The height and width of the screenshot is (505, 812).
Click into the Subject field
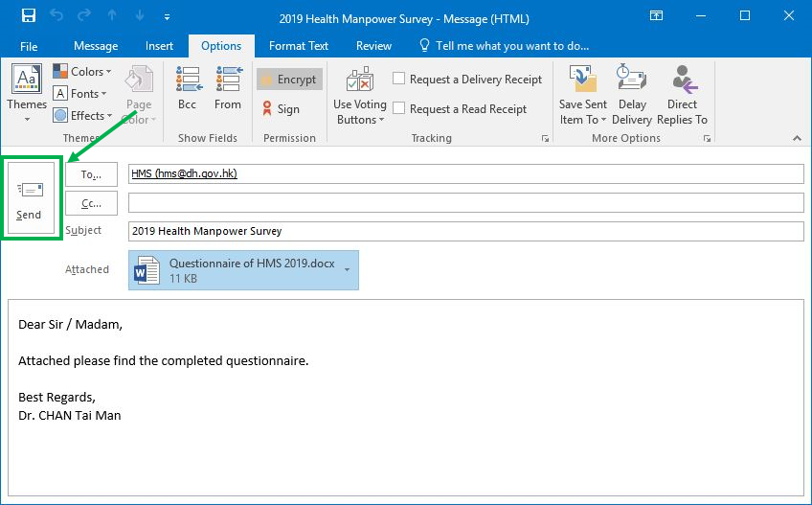(465, 231)
